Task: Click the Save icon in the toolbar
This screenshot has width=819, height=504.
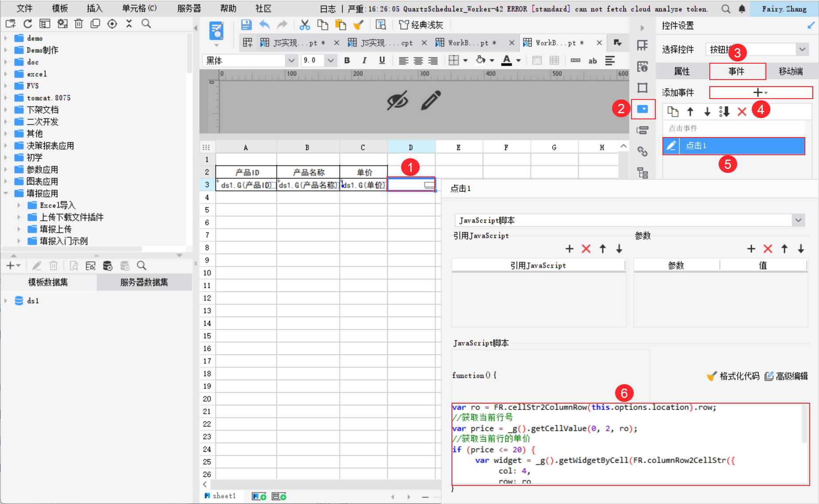Action: (246, 25)
